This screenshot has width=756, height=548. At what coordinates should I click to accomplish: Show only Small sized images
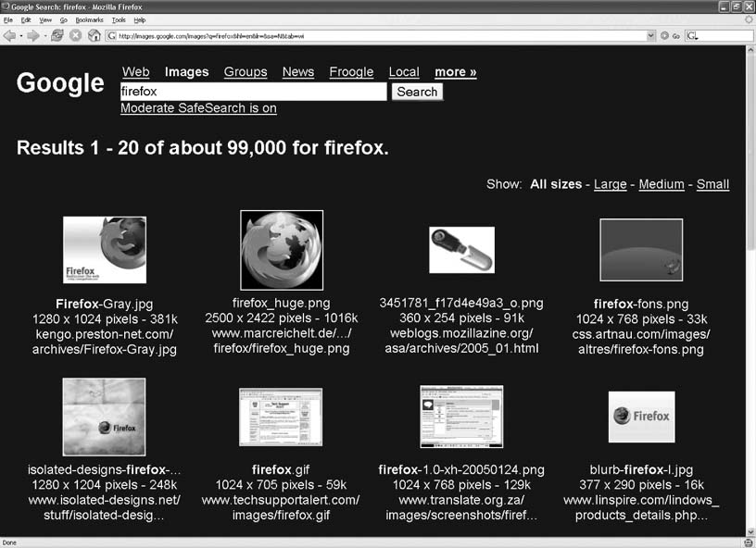[712, 184]
